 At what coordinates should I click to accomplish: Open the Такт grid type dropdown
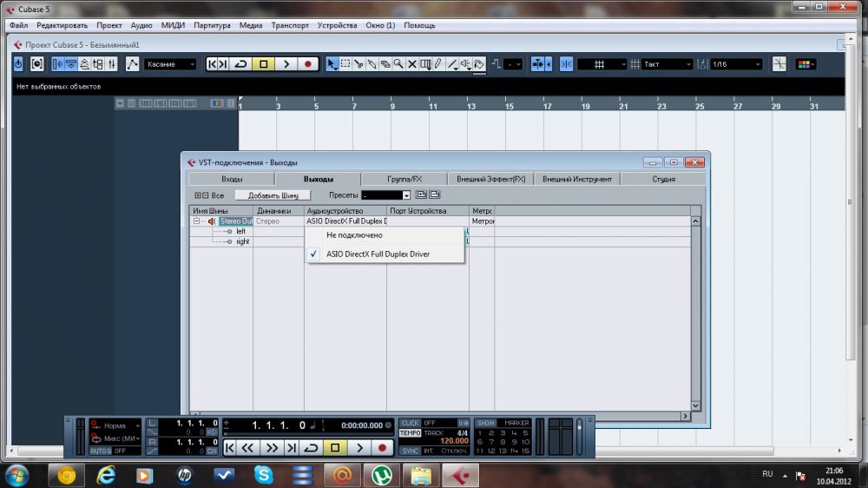click(x=667, y=64)
